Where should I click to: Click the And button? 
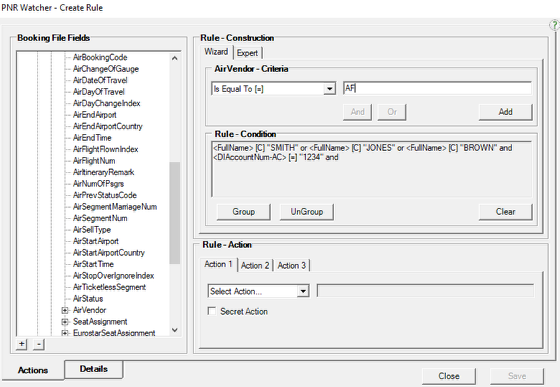pyautogui.click(x=358, y=112)
